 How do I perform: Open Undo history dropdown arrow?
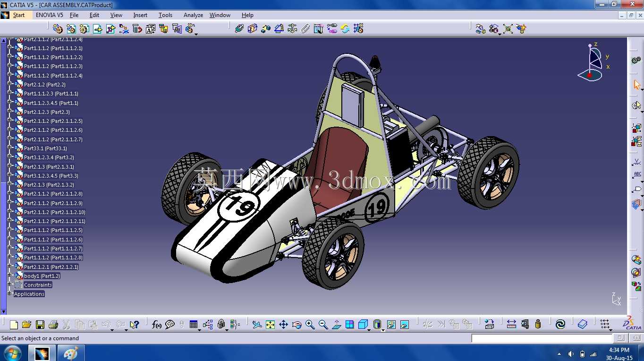pos(112,329)
